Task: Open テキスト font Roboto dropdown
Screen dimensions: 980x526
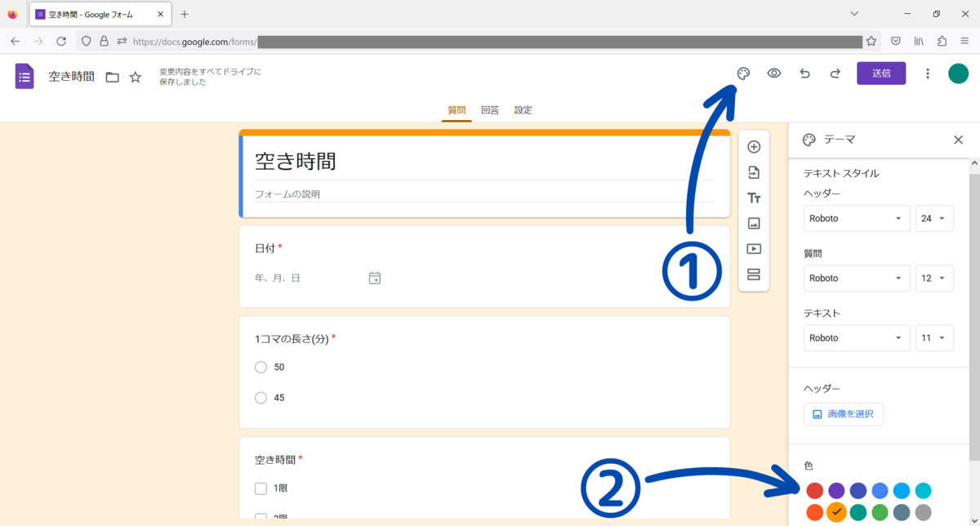Action: [x=857, y=337]
